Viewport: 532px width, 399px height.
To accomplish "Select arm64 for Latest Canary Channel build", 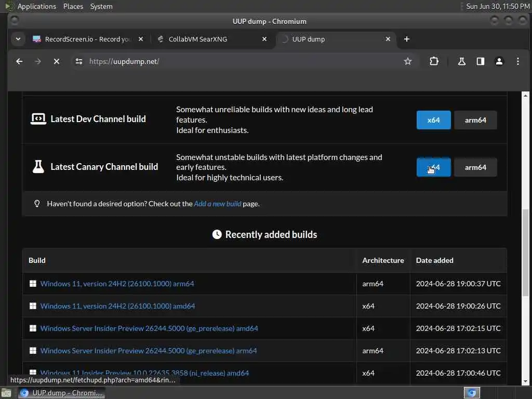I will (x=475, y=167).
